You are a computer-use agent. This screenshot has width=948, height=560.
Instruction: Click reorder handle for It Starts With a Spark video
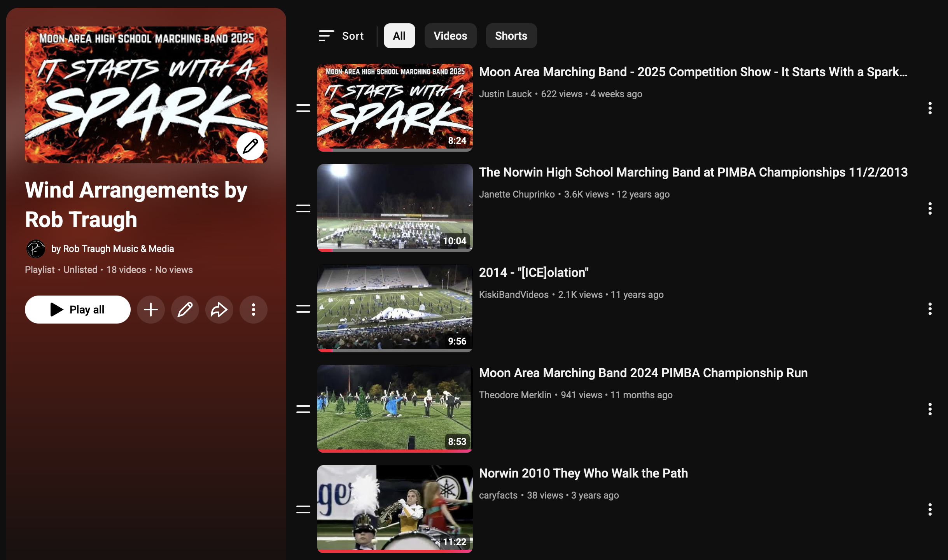click(x=303, y=108)
